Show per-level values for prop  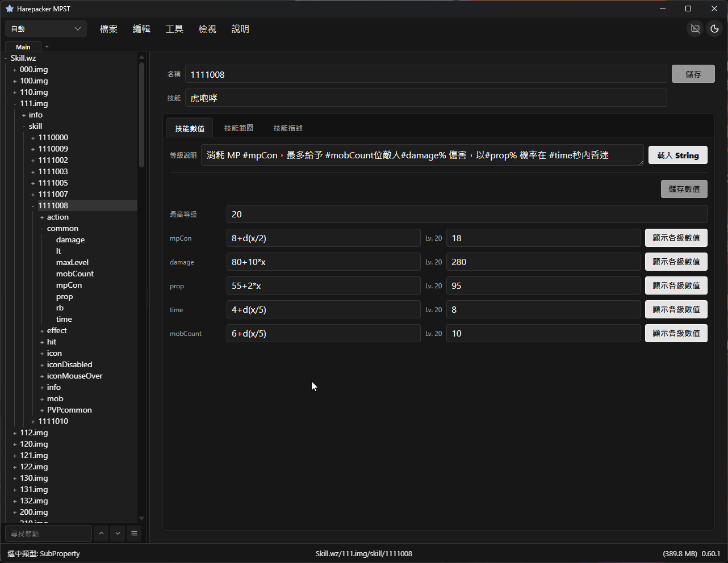676,285
